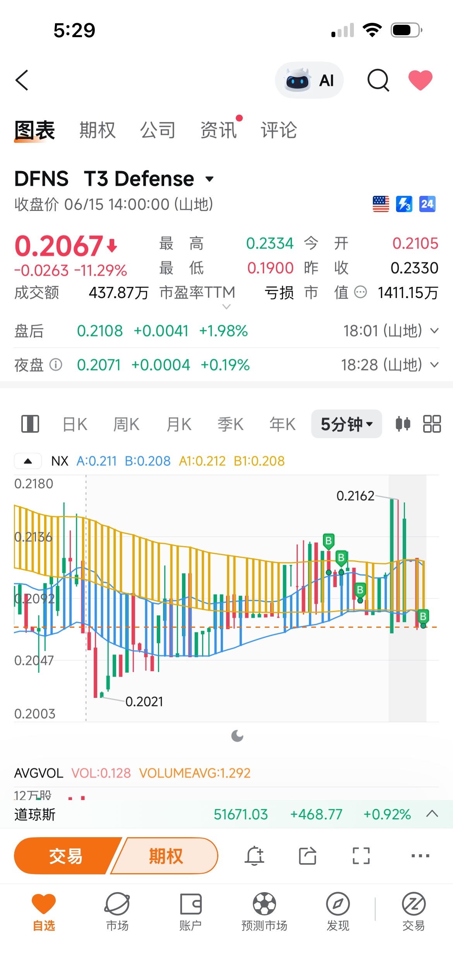Open fullscreen chart icon
The image size is (453, 980).
[x=361, y=855]
